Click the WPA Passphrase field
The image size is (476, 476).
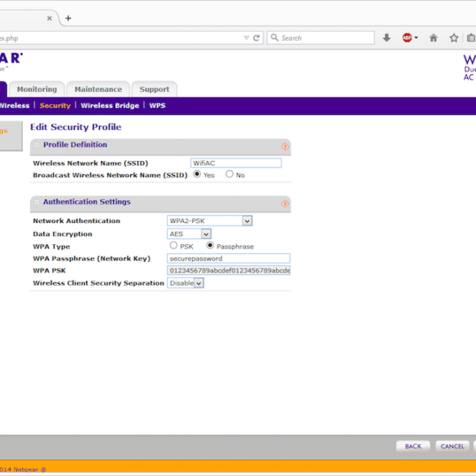[229, 258]
